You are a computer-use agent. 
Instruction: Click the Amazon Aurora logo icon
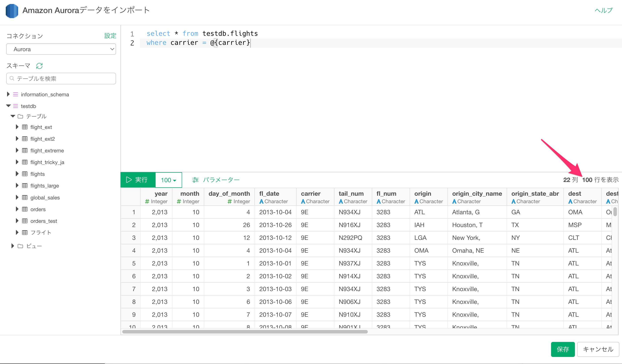pyautogui.click(x=12, y=11)
